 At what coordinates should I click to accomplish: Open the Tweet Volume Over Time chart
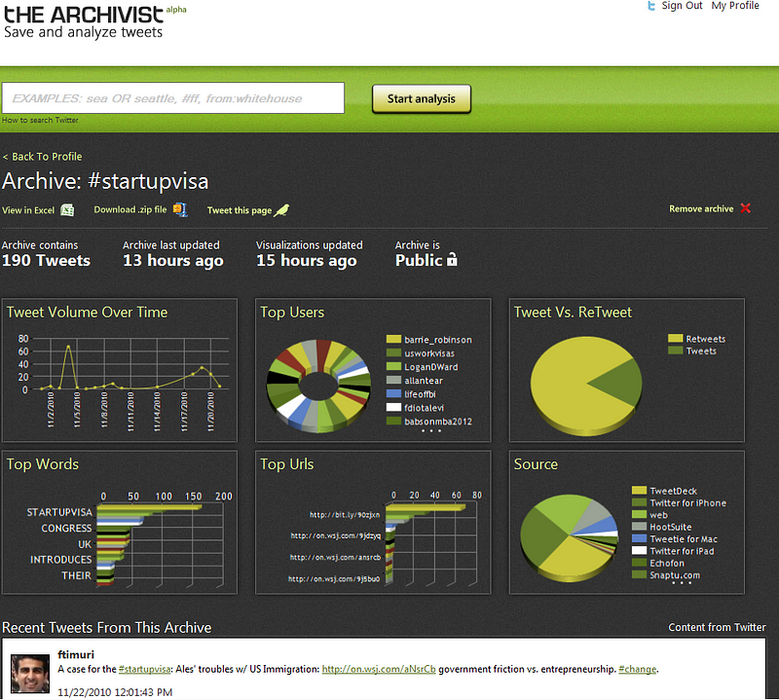[120, 370]
